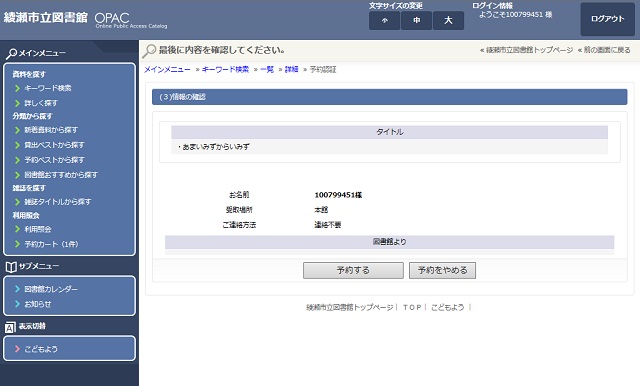Go to メインメニュー breadcrumb link
Viewport: 640px width, 386px height.
click(167, 69)
